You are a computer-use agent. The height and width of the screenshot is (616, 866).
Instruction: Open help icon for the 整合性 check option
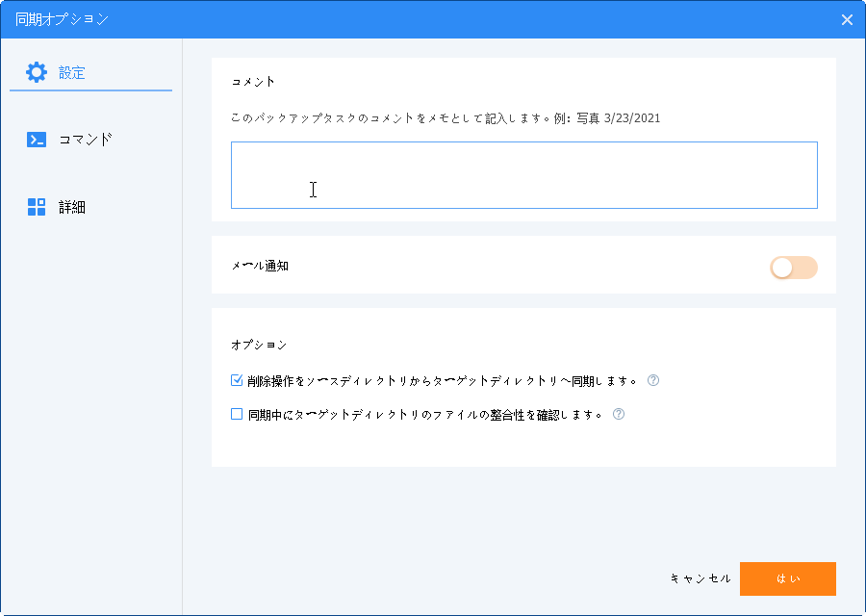tap(619, 415)
